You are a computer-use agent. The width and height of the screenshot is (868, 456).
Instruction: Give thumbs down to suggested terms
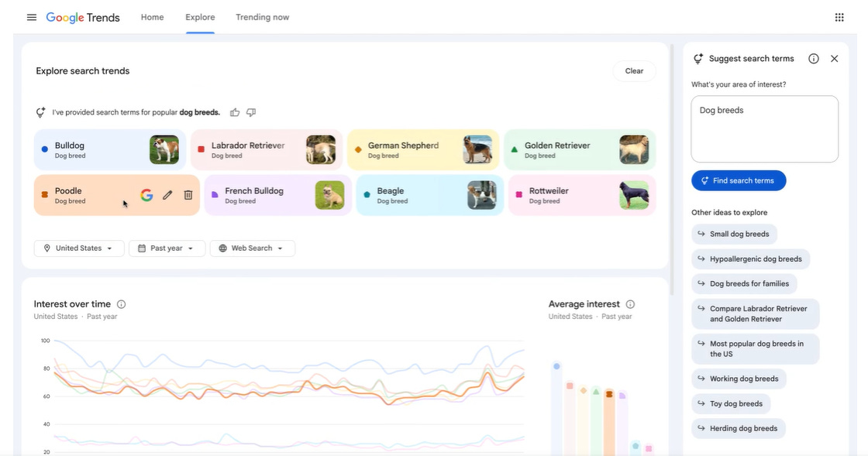pos(251,112)
